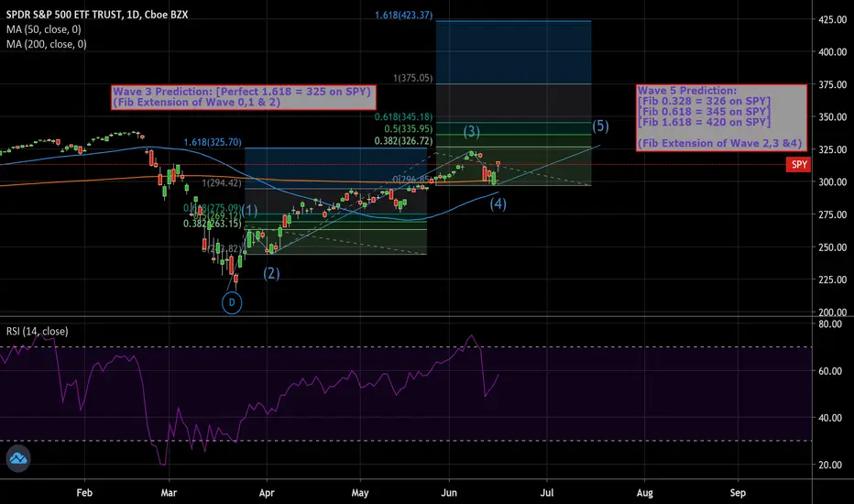Image resolution: width=854 pixels, height=504 pixels.
Task: Click the wave (3) label
Action: 472,131
